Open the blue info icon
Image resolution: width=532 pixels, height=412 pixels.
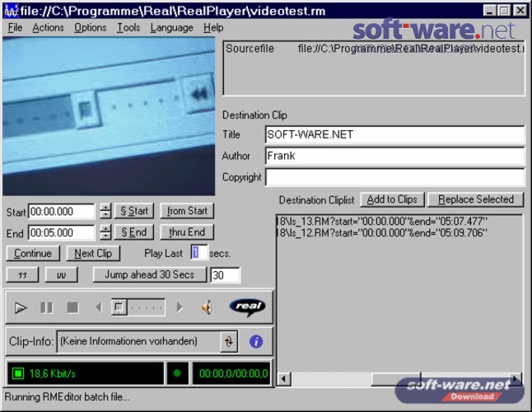click(x=256, y=341)
